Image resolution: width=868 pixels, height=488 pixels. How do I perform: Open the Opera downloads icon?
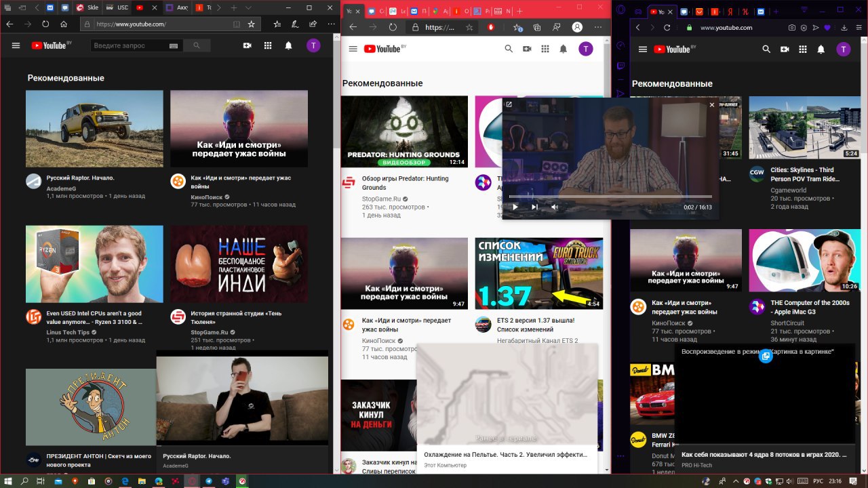[844, 28]
